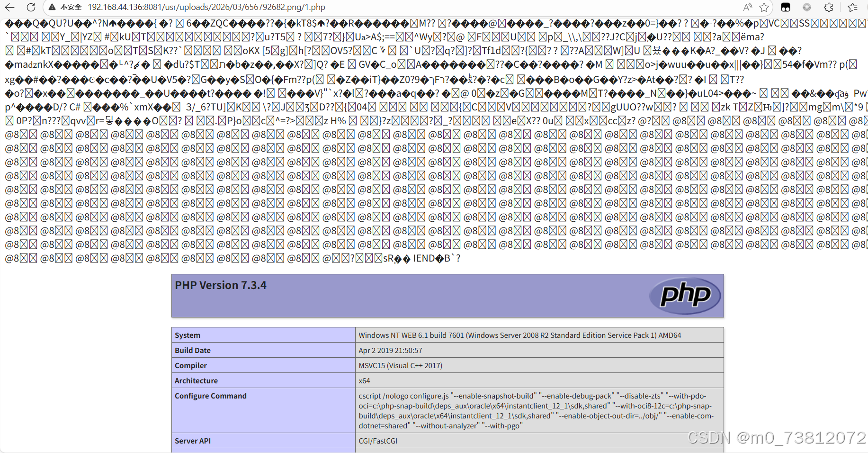The height and width of the screenshot is (453, 868).
Task: Click the PHP Version 7.3.4 heading
Action: (221, 285)
